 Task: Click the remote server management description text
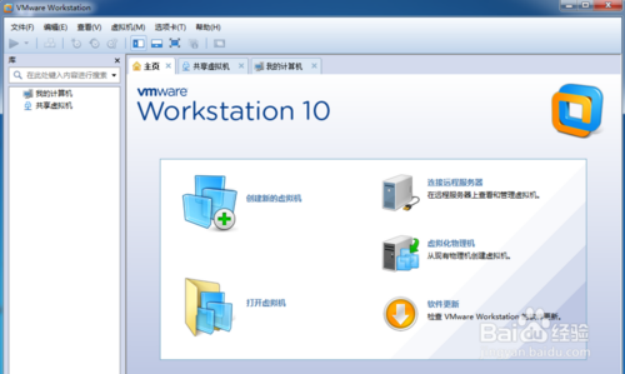coord(483,195)
